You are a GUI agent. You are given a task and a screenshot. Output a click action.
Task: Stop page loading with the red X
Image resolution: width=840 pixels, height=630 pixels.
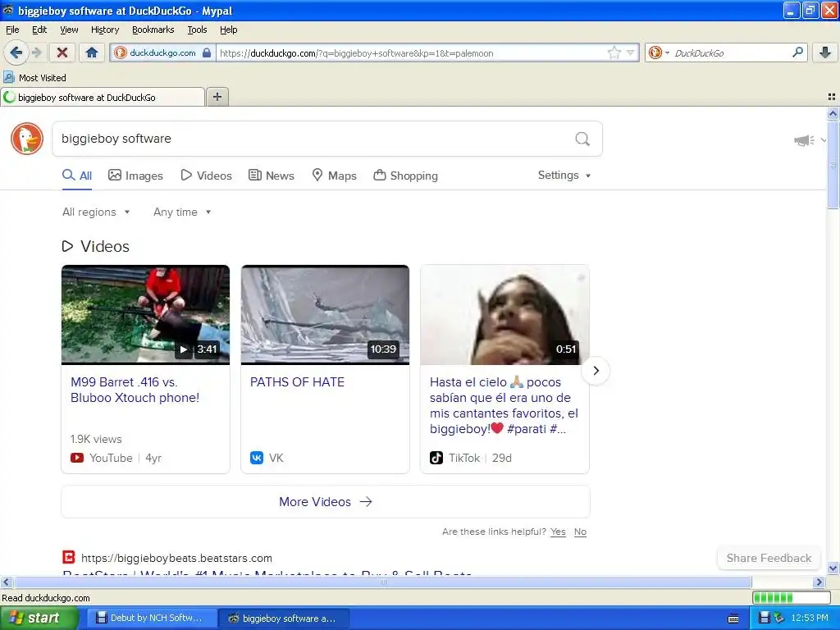(62, 52)
